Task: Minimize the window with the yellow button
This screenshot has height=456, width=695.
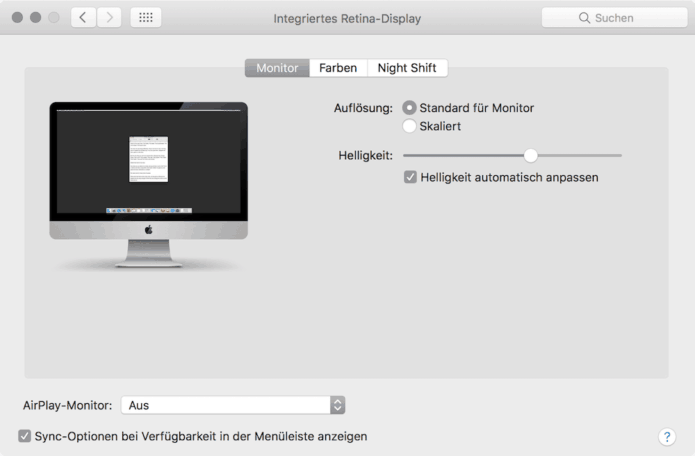Action: coord(35,18)
